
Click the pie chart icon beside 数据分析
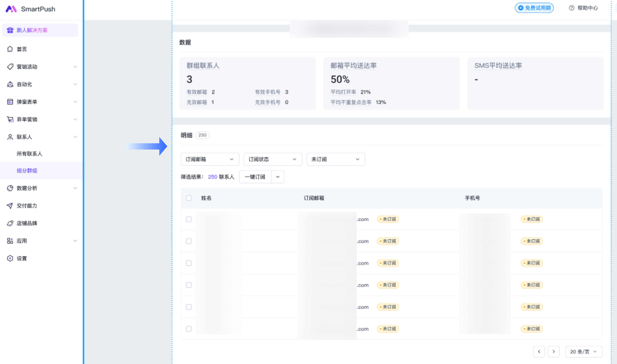click(x=10, y=188)
